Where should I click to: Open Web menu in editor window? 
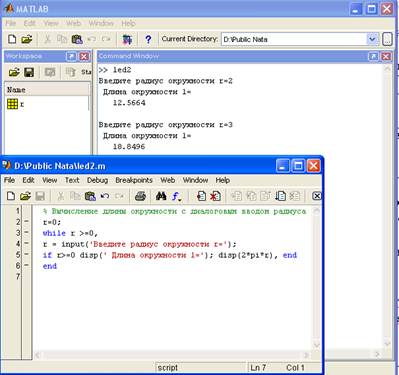tap(168, 180)
